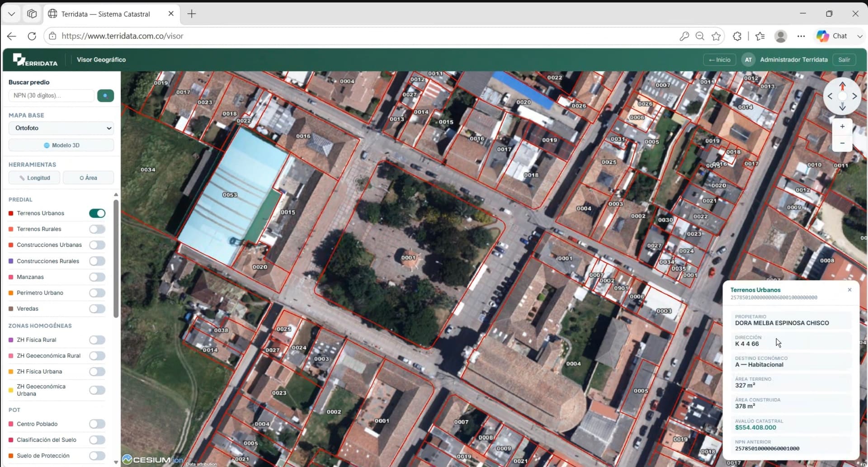Select the Longitud measuring tool
The width and height of the screenshot is (868, 467).
coord(34,178)
